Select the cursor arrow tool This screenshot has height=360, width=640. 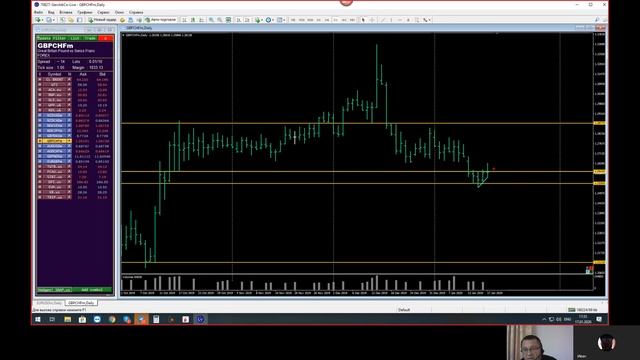[363, 20]
